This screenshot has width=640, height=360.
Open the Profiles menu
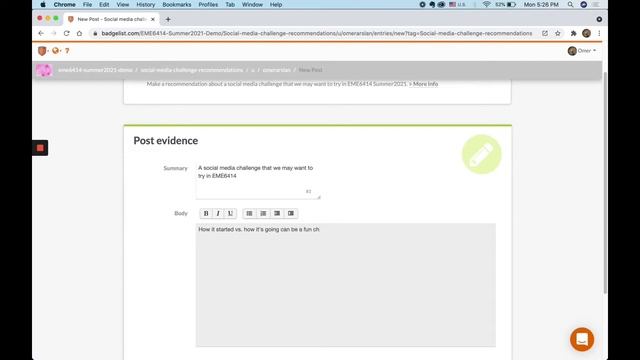tap(208, 4)
